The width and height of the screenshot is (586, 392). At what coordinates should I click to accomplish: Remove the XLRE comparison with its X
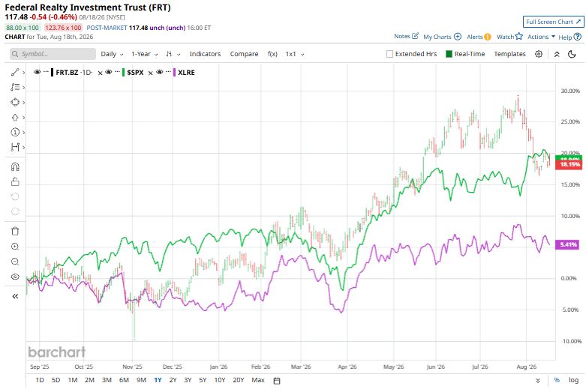click(150, 73)
